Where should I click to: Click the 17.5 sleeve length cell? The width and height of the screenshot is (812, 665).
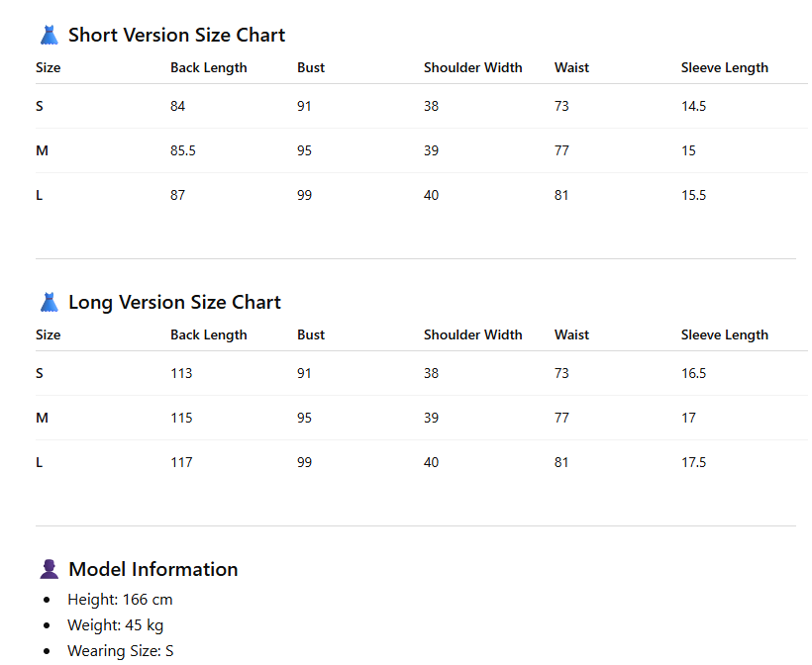pyautogui.click(x=693, y=462)
